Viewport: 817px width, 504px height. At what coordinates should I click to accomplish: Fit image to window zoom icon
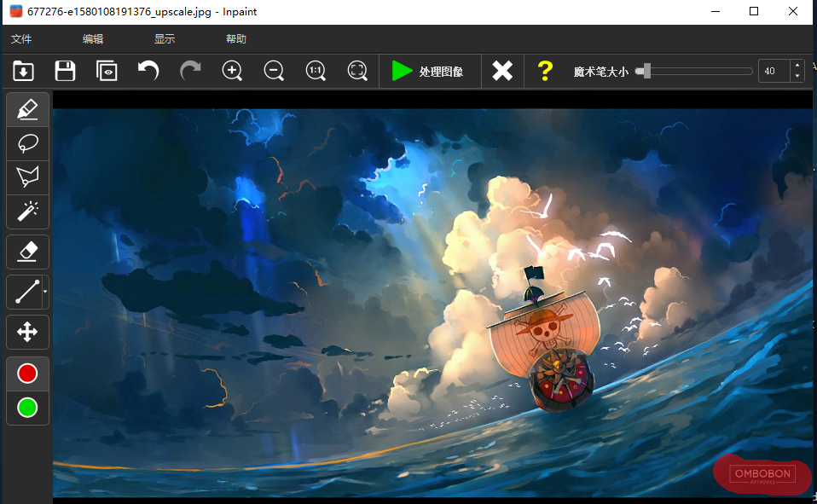coord(357,71)
